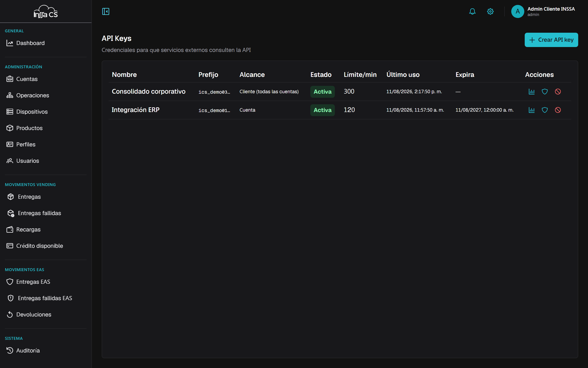Image resolution: width=588 pixels, height=368 pixels.
Task: Click the Consolidado corporativo key name
Action: [x=148, y=92]
